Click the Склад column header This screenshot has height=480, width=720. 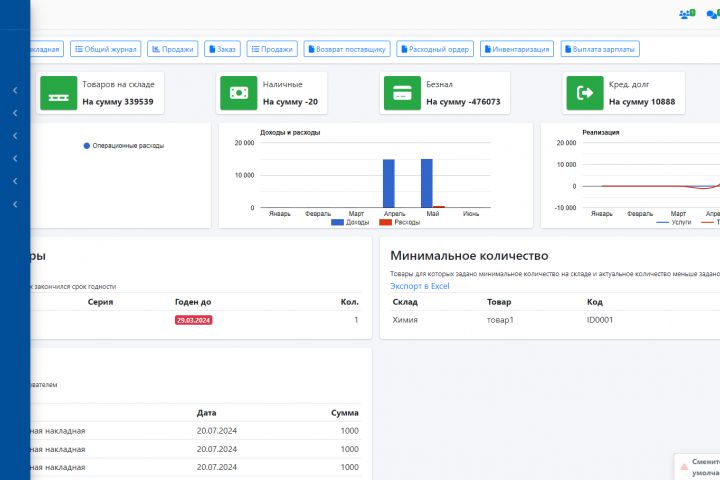[405, 302]
